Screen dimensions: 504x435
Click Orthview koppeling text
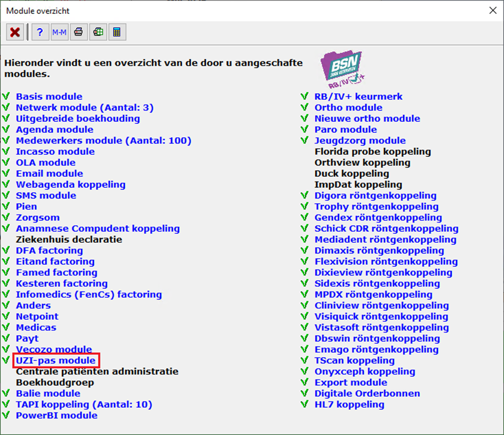[362, 162]
